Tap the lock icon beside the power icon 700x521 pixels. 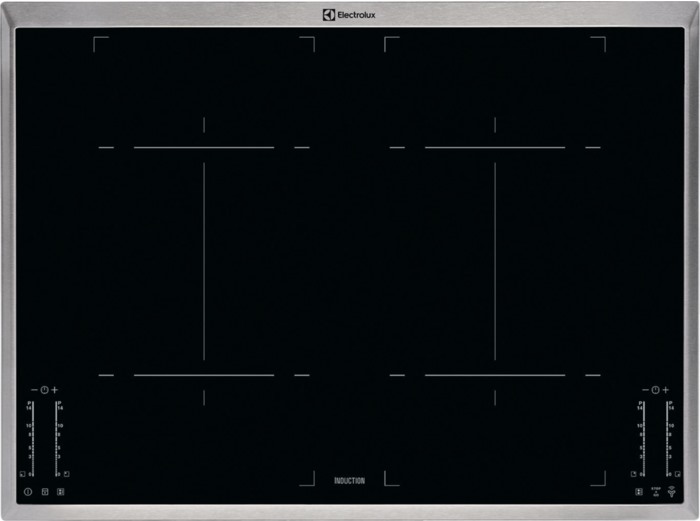tap(44, 492)
